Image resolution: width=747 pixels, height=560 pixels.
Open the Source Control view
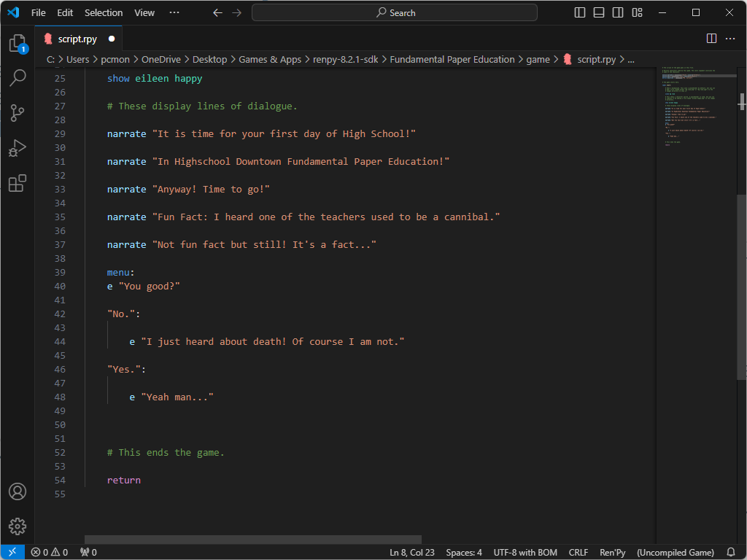[x=18, y=113]
